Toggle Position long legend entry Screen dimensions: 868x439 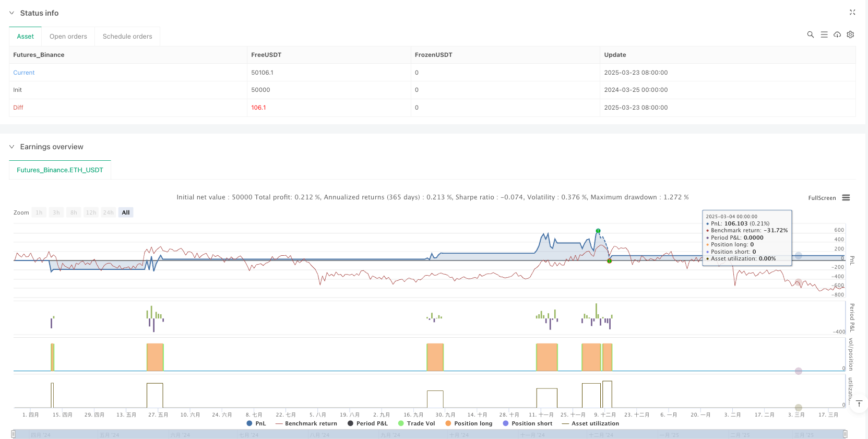pyautogui.click(x=468, y=423)
